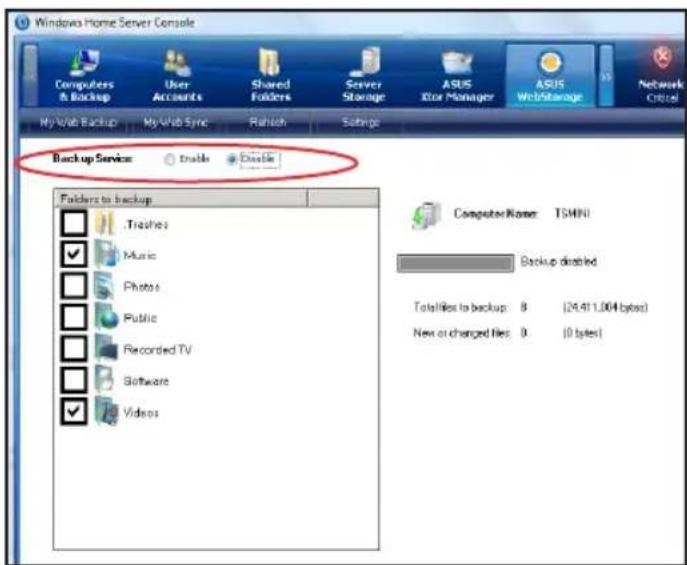The image size is (687, 565).
Task: Click the empty second column header
Action: coord(343,199)
